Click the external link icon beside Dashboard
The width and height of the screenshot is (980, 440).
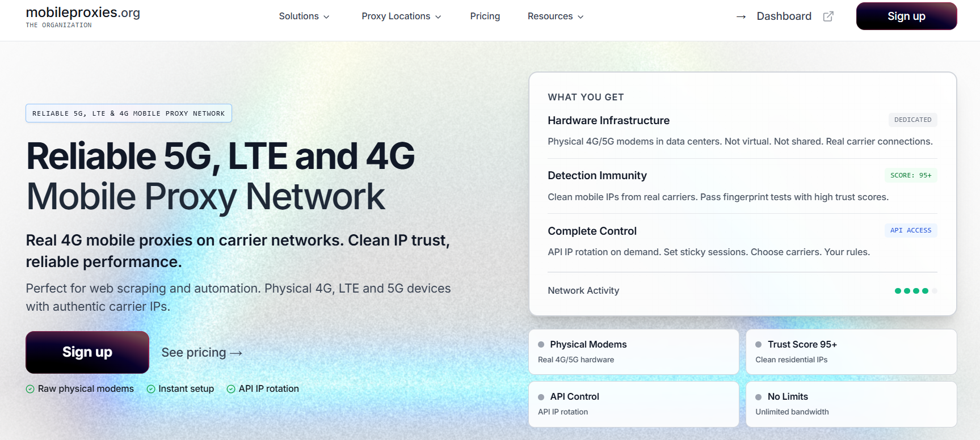click(x=828, y=16)
